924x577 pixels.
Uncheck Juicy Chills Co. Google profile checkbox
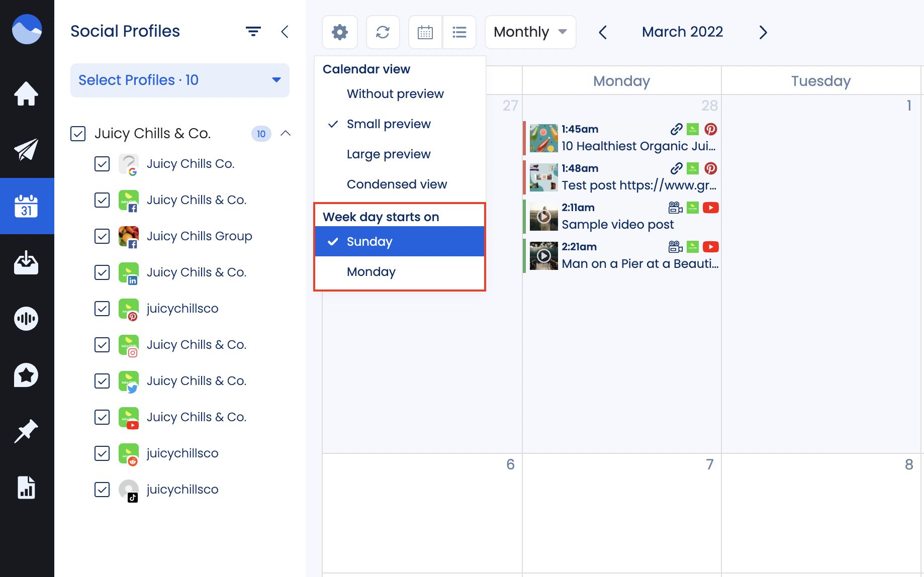[x=102, y=164]
